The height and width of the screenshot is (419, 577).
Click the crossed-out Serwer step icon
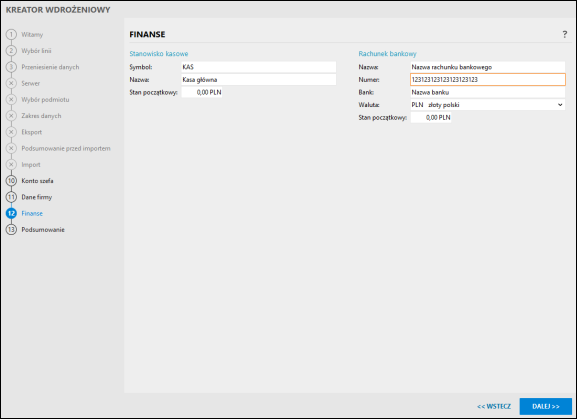click(11, 83)
